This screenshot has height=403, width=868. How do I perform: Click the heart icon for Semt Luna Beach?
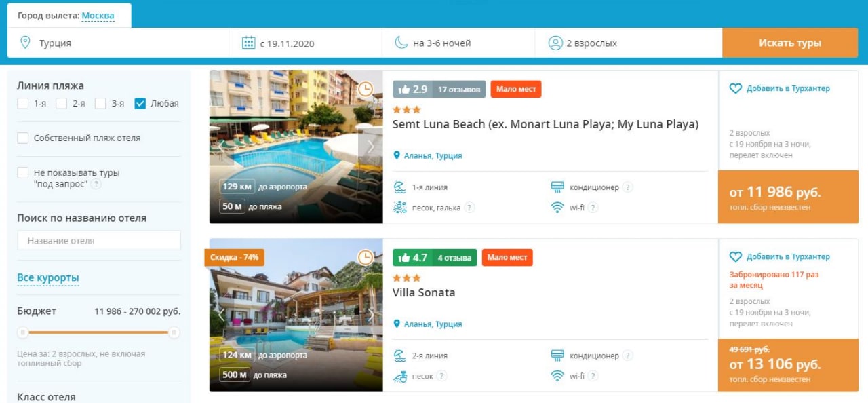tap(736, 88)
